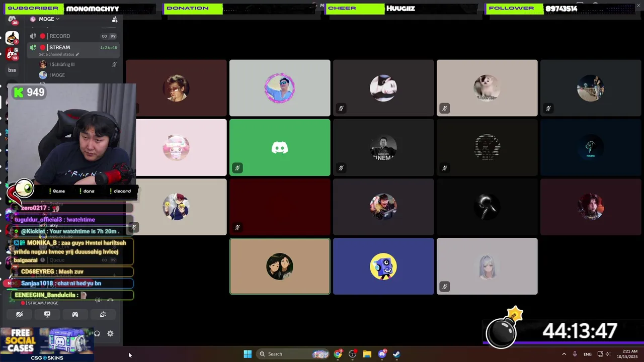Click the !dans overlay label
Image resolution: width=644 pixels, height=362 pixels.
[x=88, y=191]
